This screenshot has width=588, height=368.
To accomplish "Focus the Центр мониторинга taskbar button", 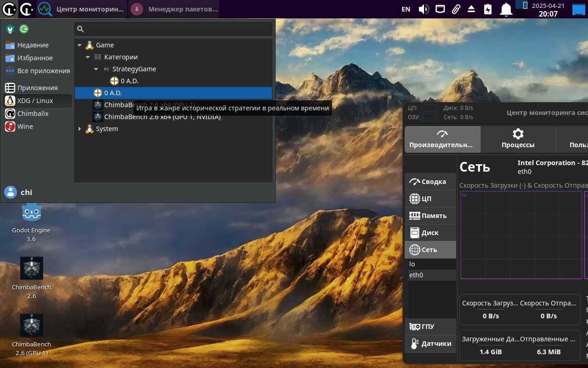I will point(82,9).
